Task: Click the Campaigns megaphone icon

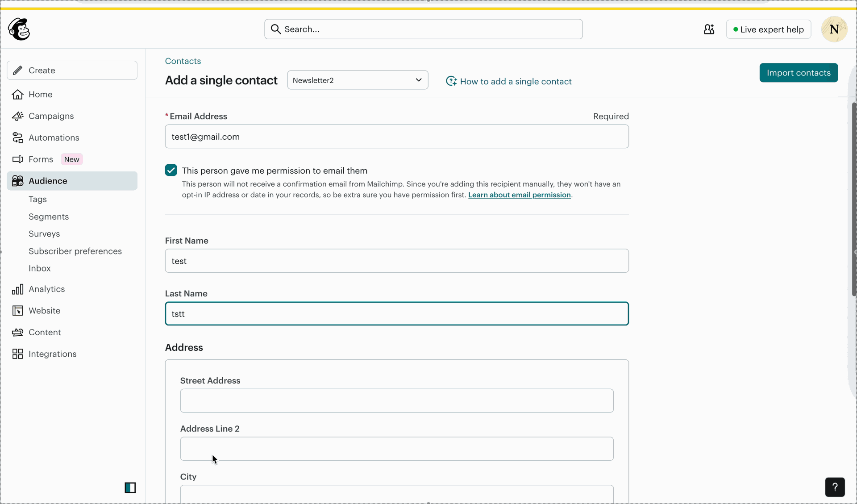Action: 17,116
